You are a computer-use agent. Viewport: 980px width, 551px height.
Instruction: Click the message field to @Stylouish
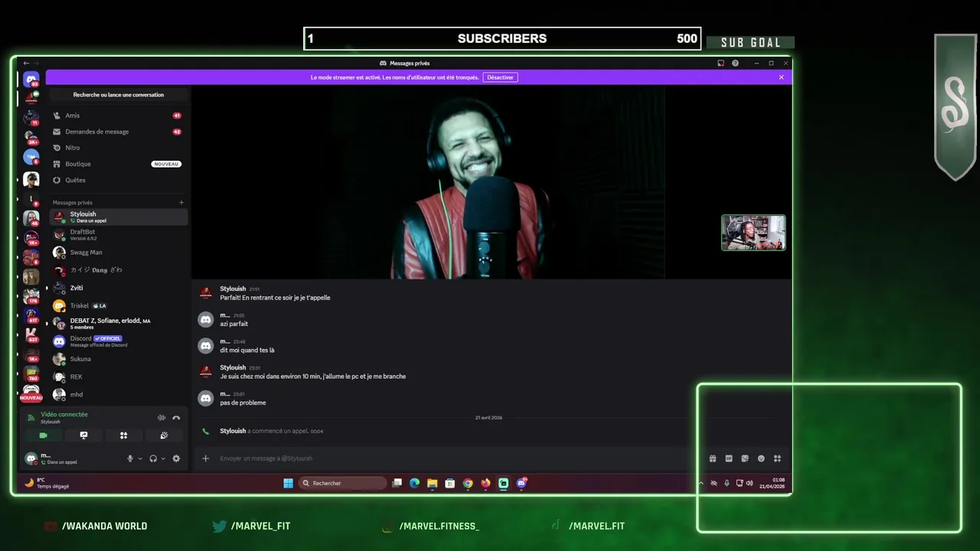(x=459, y=458)
